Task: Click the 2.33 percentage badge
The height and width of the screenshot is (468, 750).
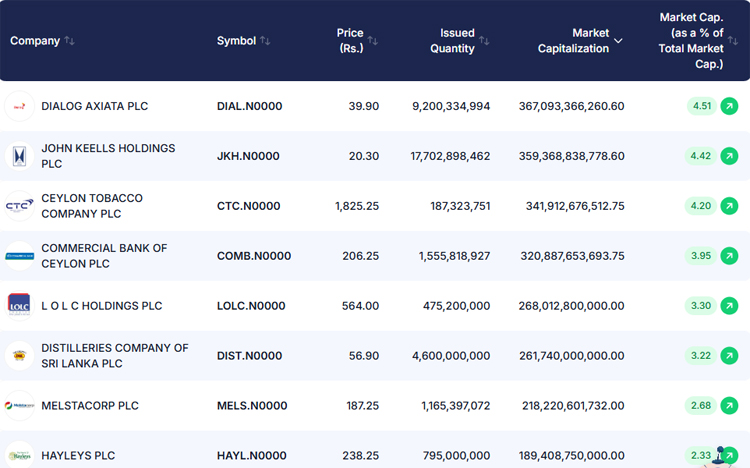Action: pyautogui.click(x=701, y=455)
